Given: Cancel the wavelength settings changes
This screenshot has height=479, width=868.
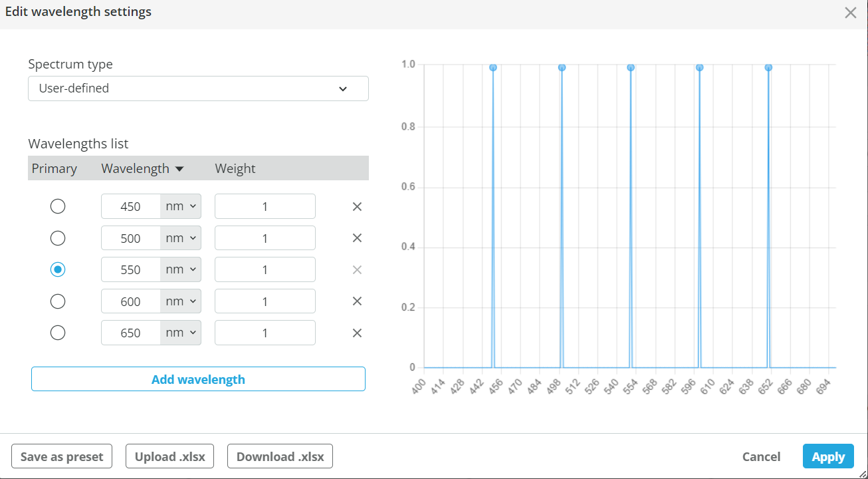Looking at the screenshot, I should (x=761, y=456).
